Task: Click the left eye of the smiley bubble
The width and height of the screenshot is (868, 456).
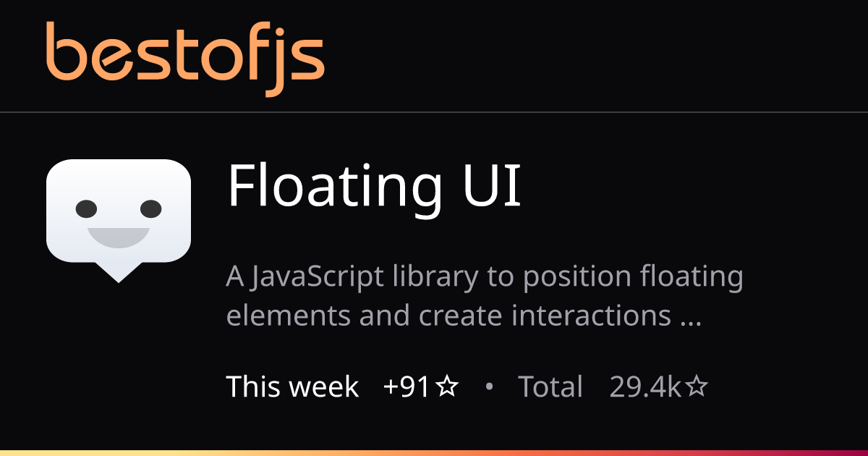Action: coord(86,209)
